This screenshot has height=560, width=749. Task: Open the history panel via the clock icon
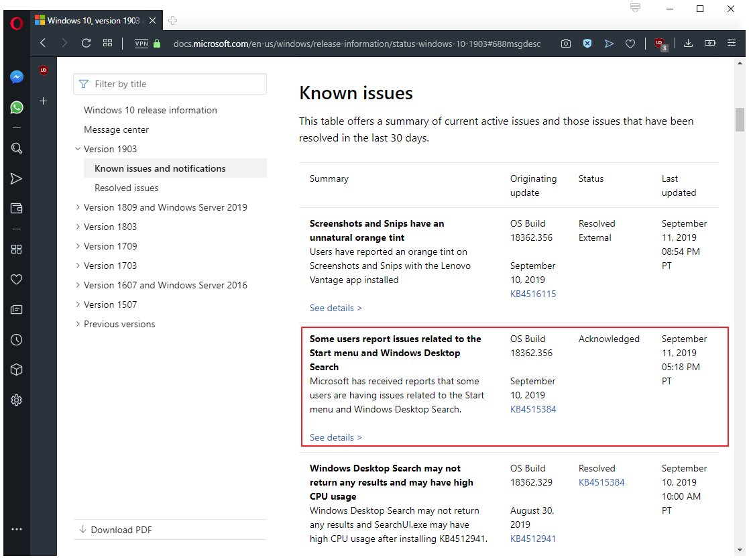(x=16, y=339)
